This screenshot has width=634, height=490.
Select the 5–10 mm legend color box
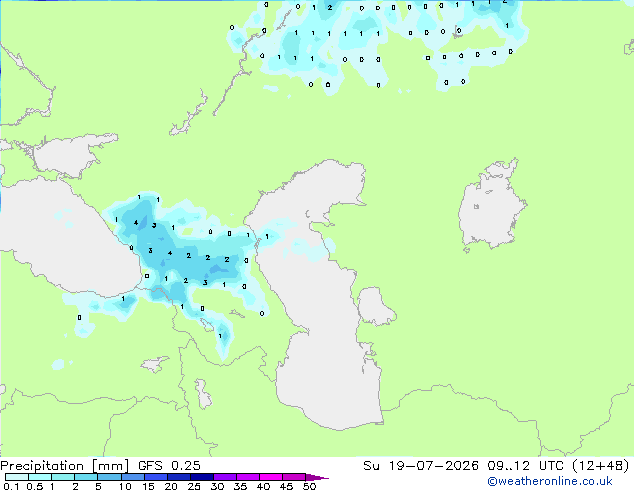click(109, 477)
